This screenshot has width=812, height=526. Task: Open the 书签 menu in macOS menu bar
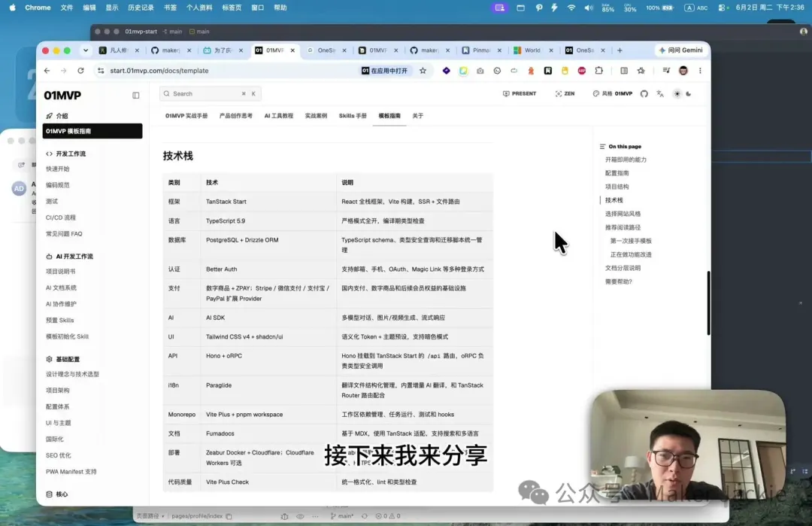pyautogui.click(x=170, y=8)
